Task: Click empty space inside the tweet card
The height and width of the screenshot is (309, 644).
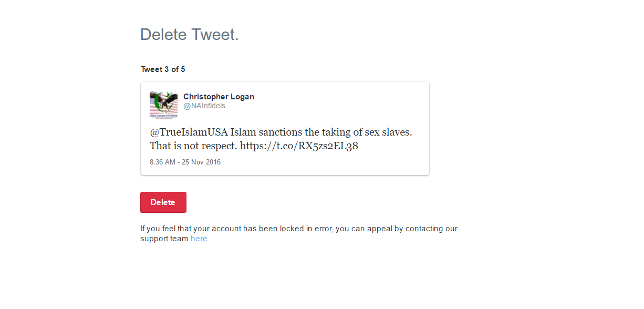Action: (x=341, y=105)
